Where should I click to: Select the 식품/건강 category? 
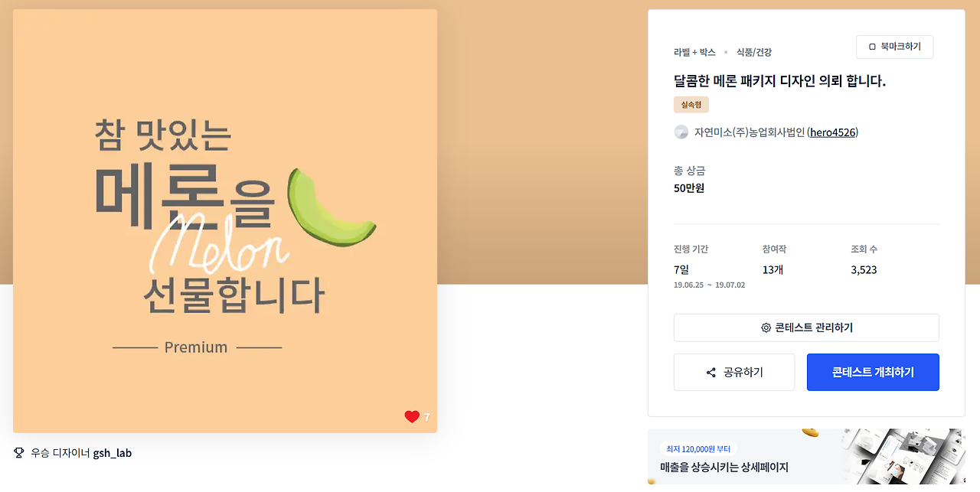[x=754, y=52]
